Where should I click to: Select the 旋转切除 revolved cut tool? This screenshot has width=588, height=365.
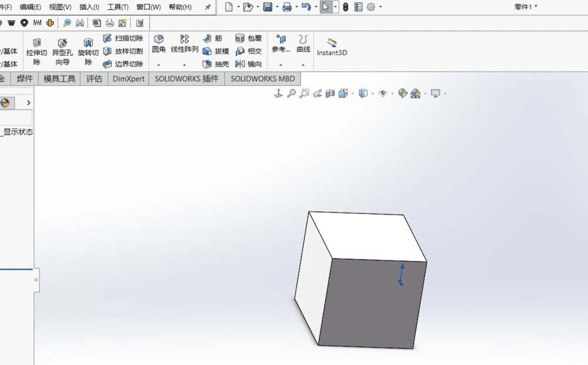point(88,51)
